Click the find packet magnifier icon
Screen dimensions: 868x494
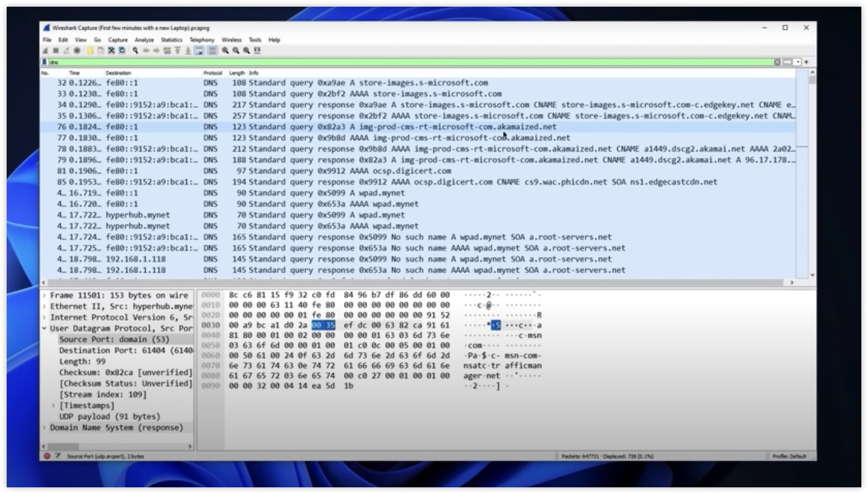135,51
